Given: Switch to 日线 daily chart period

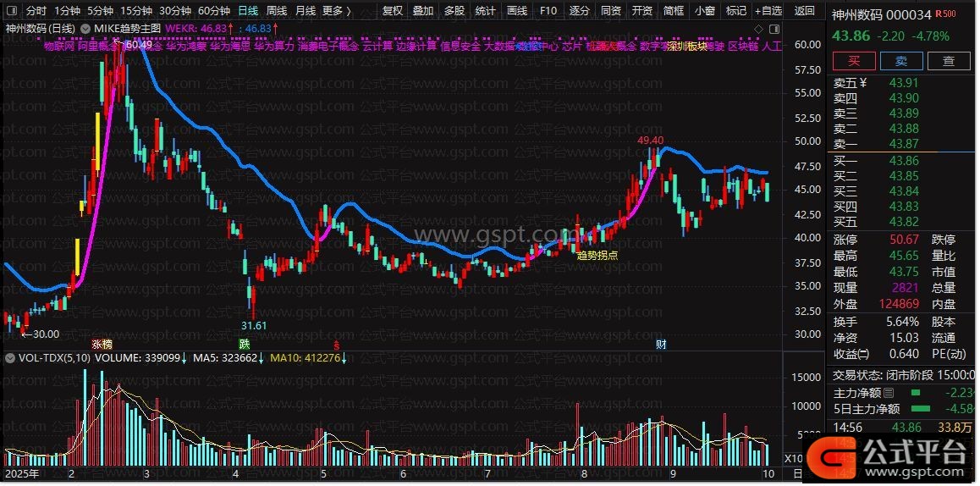Looking at the screenshot, I should (248, 11).
